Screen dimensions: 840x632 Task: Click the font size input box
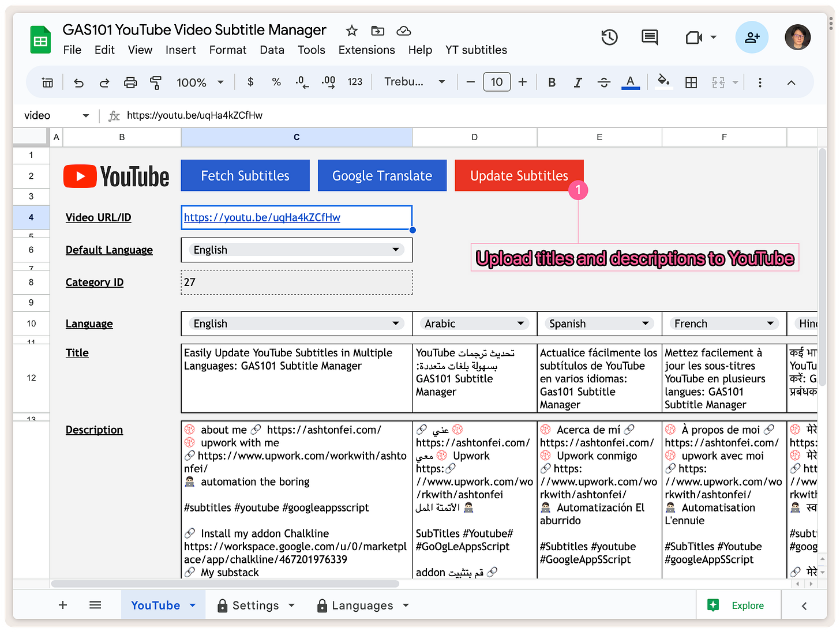coord(496,82)
